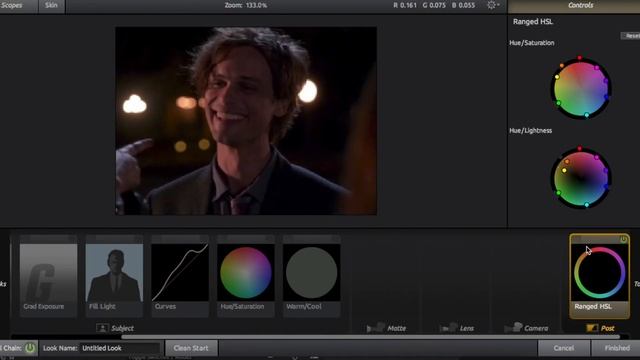Click the Look Name: label
The image size is (640, 360).
tap(60, 348)
